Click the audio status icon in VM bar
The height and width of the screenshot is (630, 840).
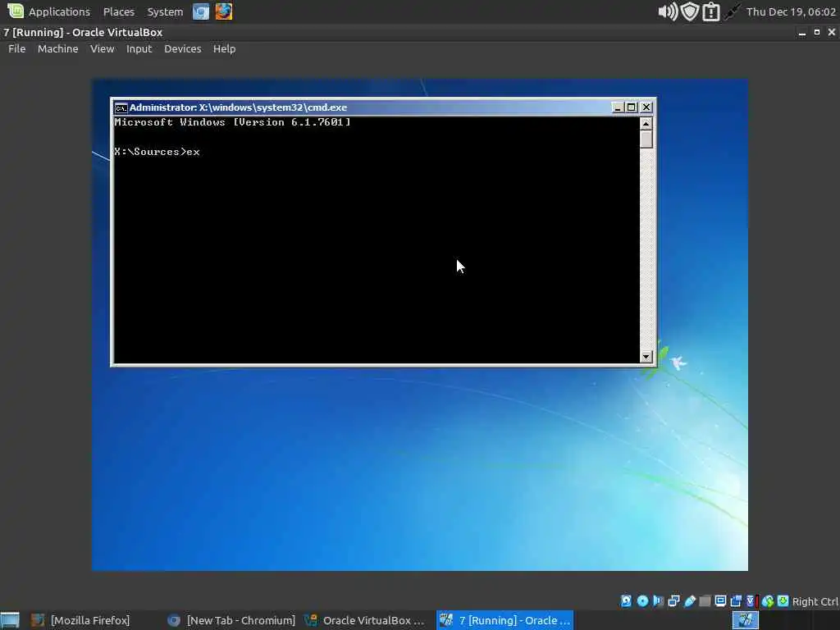click(x=658, y=601)
